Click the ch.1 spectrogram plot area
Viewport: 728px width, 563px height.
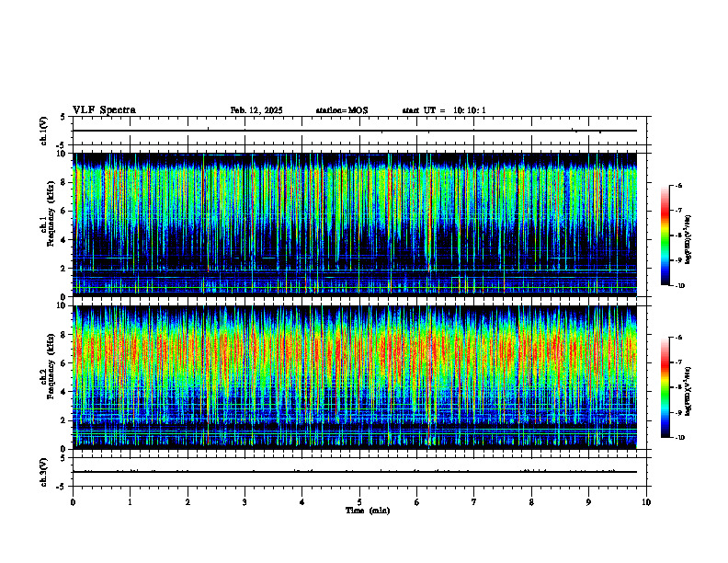(x=355, y=224)
